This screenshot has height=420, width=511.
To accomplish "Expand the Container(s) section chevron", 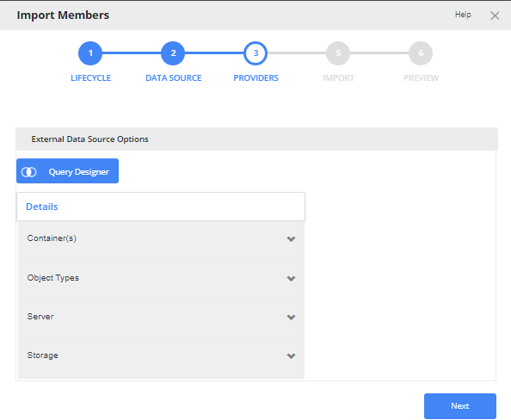I will click(x=291, y=239).
